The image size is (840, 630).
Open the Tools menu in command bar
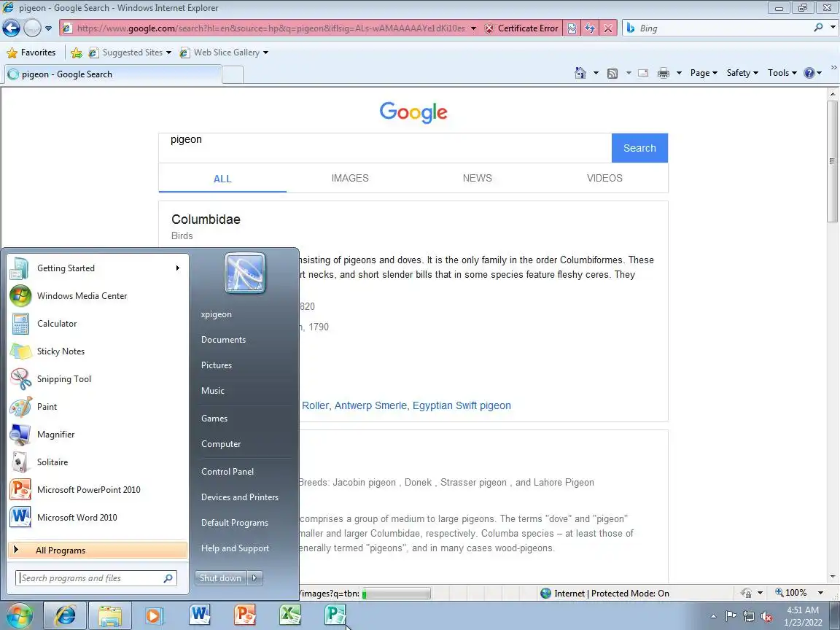pos(782,73)
